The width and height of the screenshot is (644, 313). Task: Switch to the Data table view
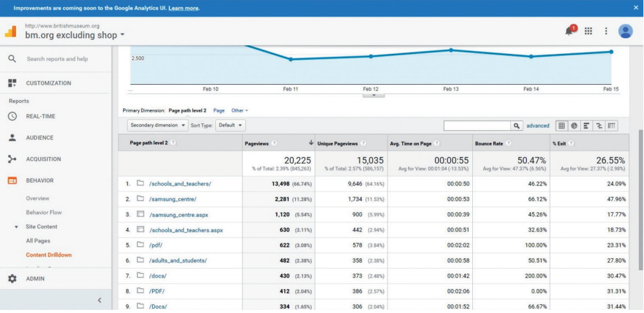point(562,126)
